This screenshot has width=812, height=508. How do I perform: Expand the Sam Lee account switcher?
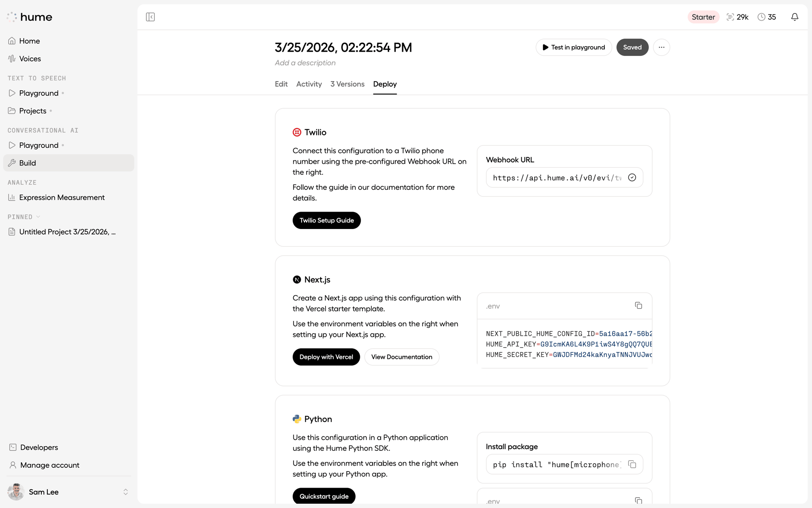click(x=126, y=491)
